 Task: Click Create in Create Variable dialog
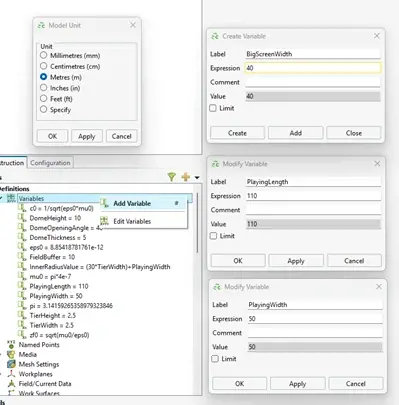point(237,133)
